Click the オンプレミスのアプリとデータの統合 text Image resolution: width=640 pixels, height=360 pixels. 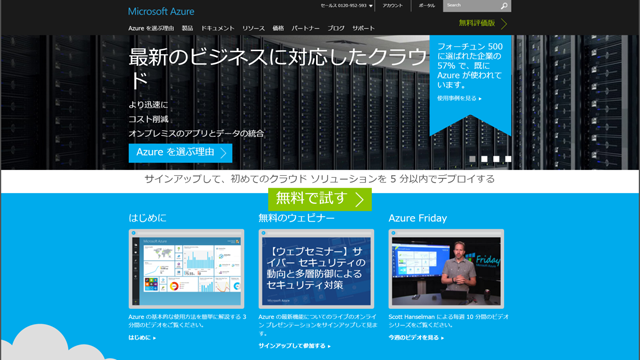pyautogui.click(x=196, y=133)
